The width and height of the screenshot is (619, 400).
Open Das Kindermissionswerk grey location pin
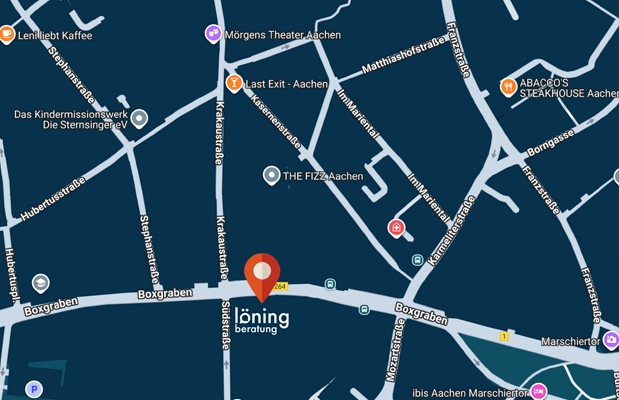139,118
